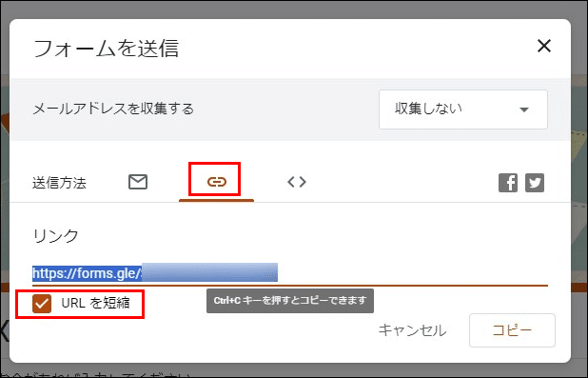
Task: Close the フォームを送信 dialog
Action: coord(544,46)
